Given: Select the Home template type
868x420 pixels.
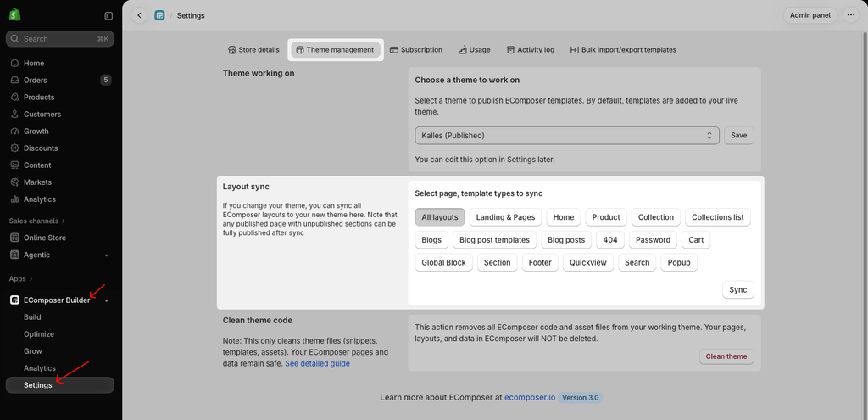Looking at the screenshot, I should [564, 217].
